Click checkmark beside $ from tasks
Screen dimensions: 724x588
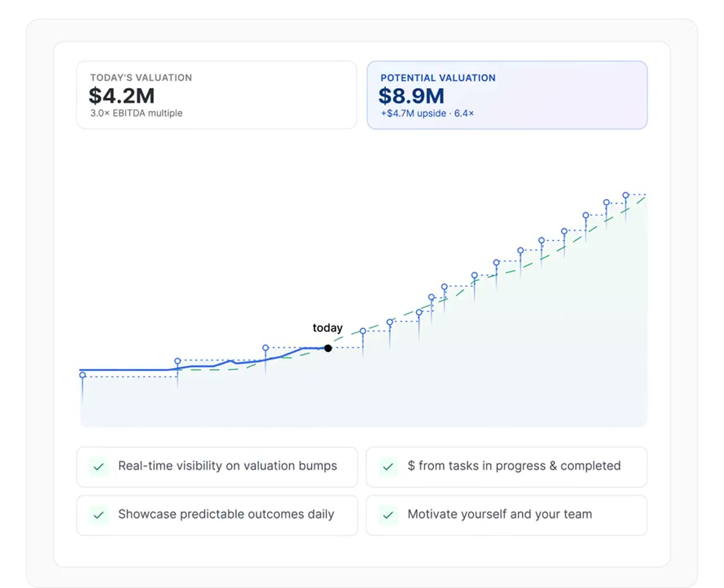pos(388,467)
